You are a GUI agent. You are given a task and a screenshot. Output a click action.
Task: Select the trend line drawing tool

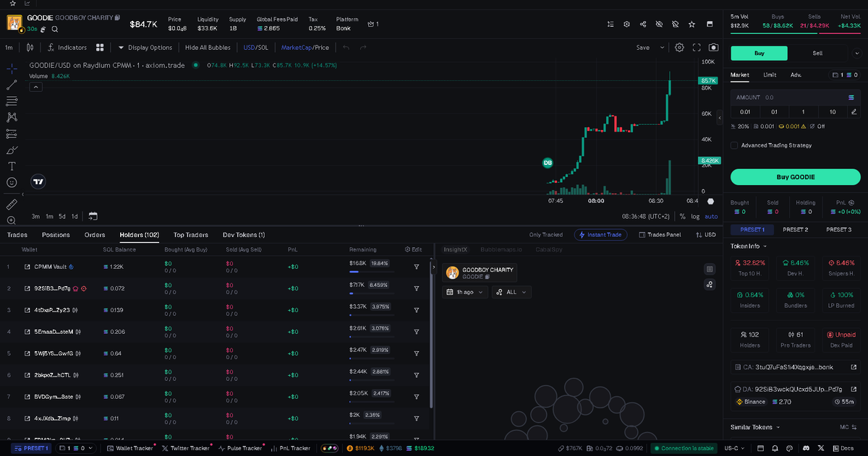12,85
